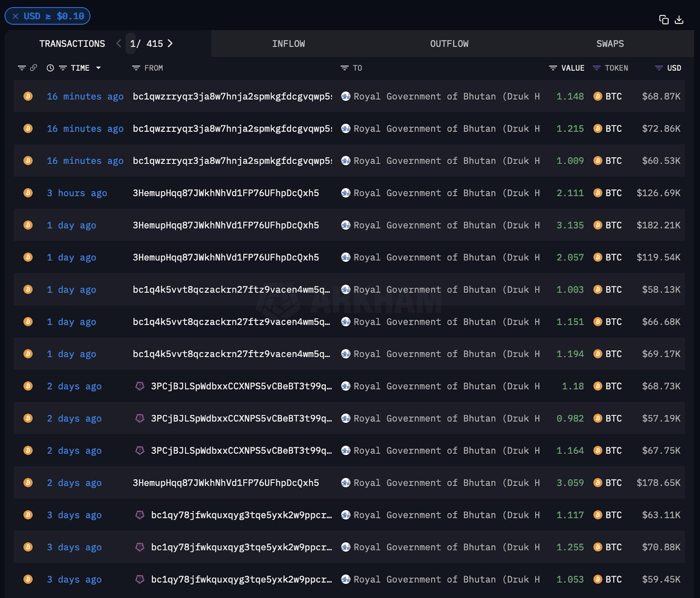Screen dimensions: 700x598
Task: Select value 3.059 in the table
Action: point(570,483)
